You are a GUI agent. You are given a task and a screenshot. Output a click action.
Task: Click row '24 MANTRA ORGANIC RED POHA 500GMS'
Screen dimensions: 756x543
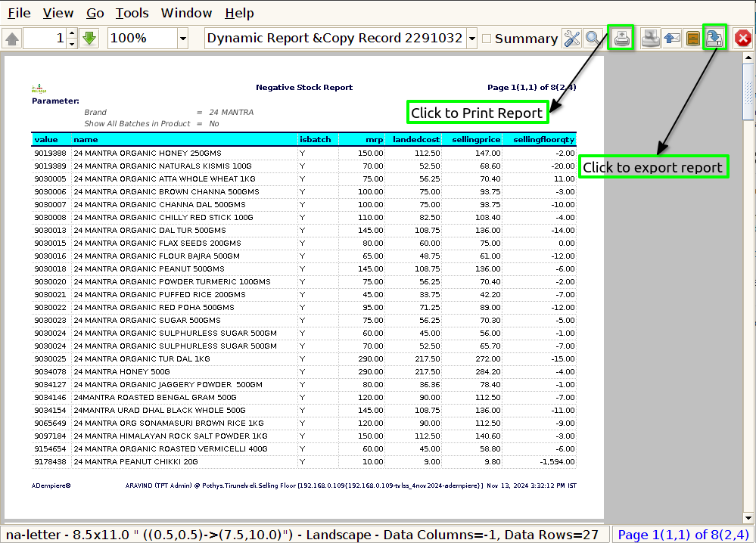pos(303,307)
